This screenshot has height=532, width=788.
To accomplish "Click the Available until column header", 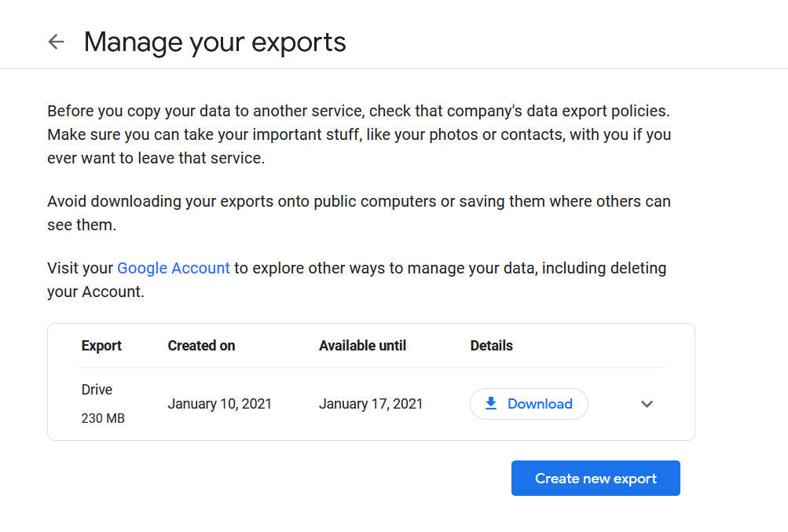I will (x=362, y=346).
